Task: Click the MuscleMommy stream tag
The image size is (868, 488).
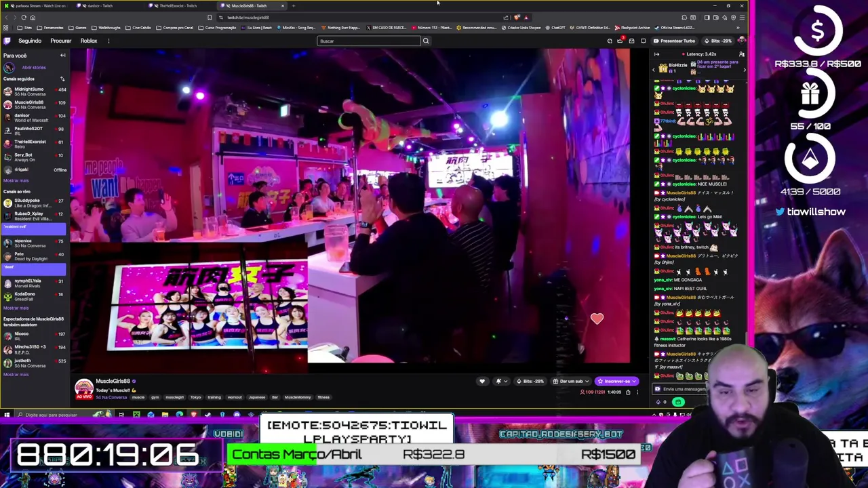Action: [x=297, y=397]
